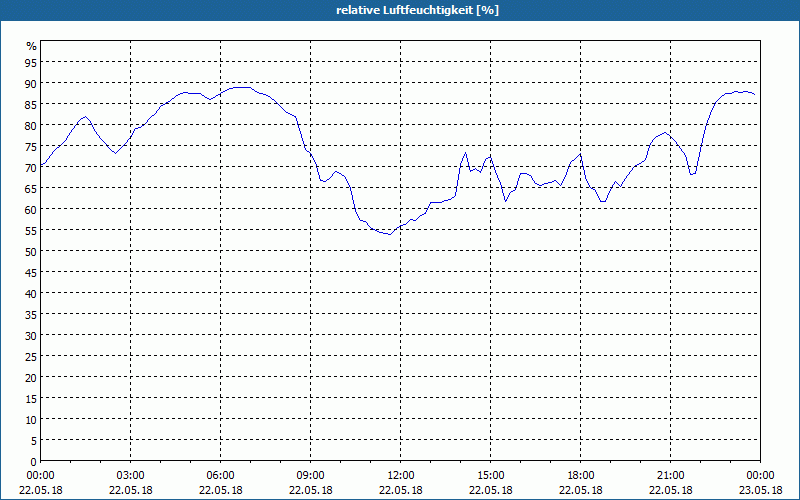Click the chart title 'relative Luftfeuchtigkeit [%]'

point(417,10)
